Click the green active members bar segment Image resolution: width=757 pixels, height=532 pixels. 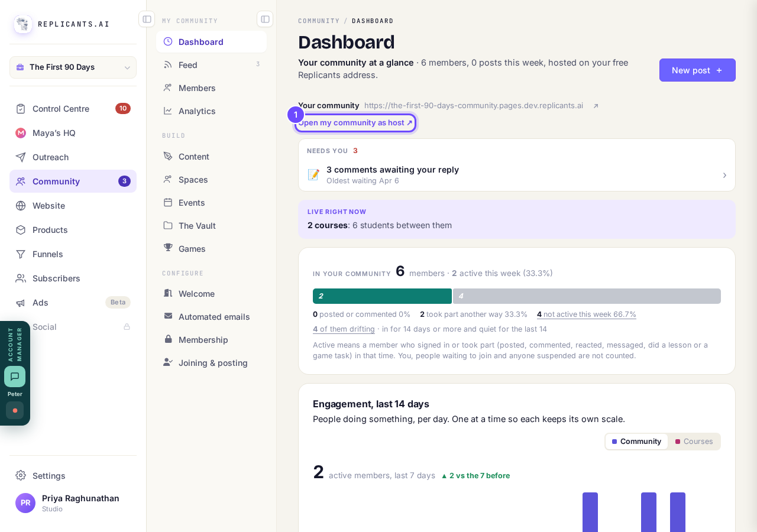(x=382, y=296)
